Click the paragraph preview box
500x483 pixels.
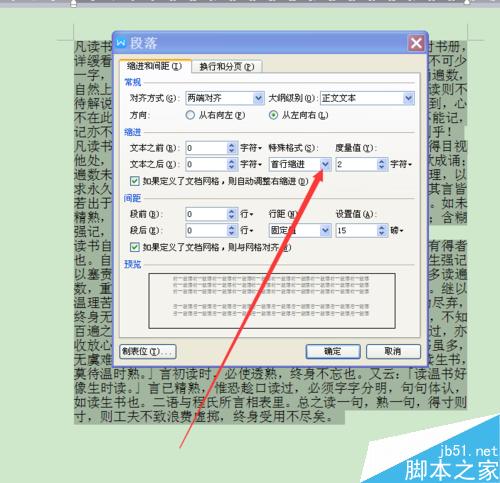[272, 301]
